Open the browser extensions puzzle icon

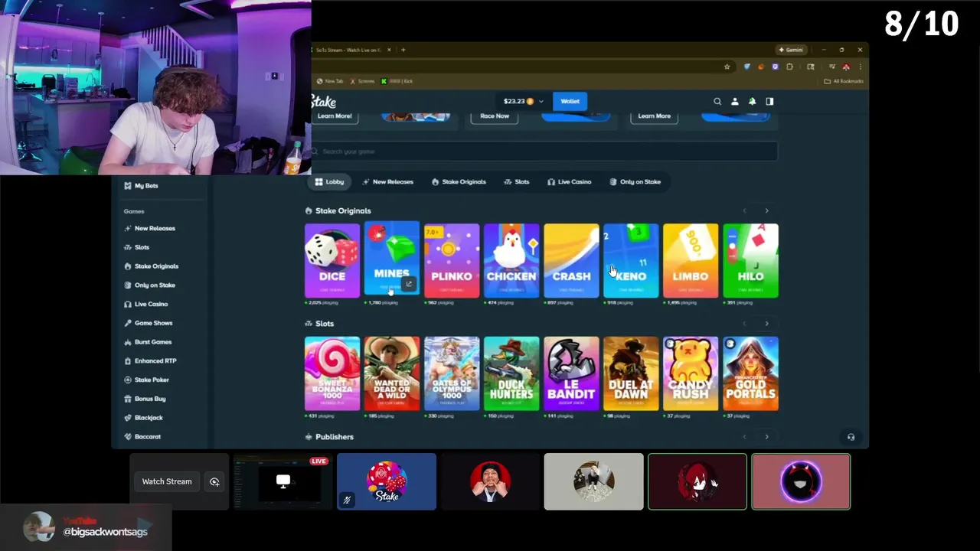click(789, 67)
